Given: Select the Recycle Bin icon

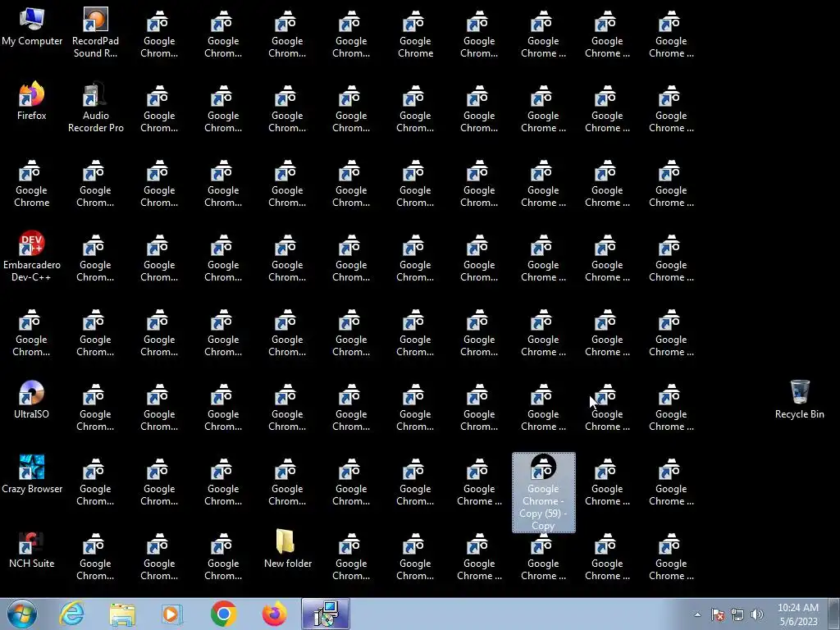Looking at the screenshot, I should [x=799, y=399].
